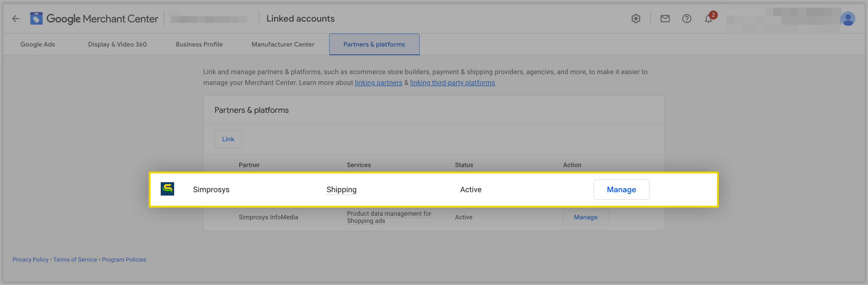Switch to the Google Ads tab

pos(38,44)
